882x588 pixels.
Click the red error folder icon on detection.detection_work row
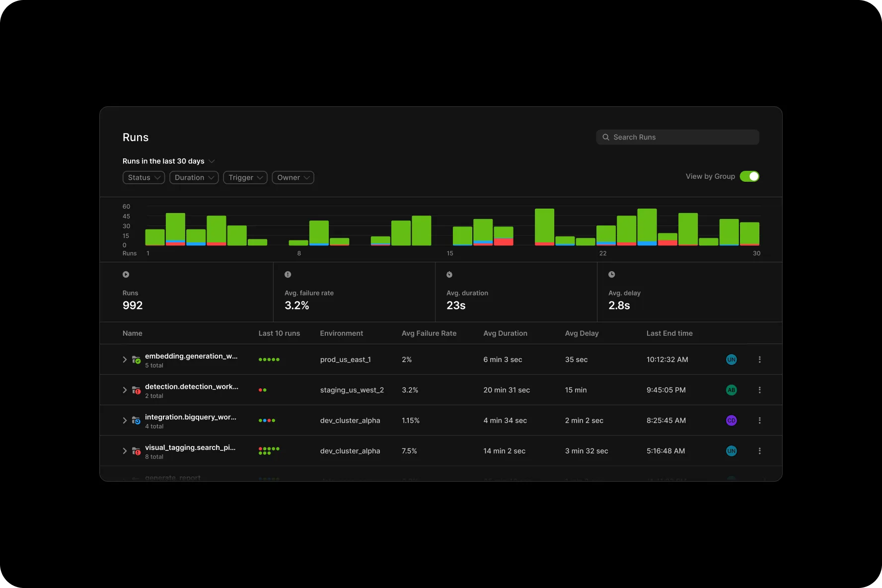point(136,390)
